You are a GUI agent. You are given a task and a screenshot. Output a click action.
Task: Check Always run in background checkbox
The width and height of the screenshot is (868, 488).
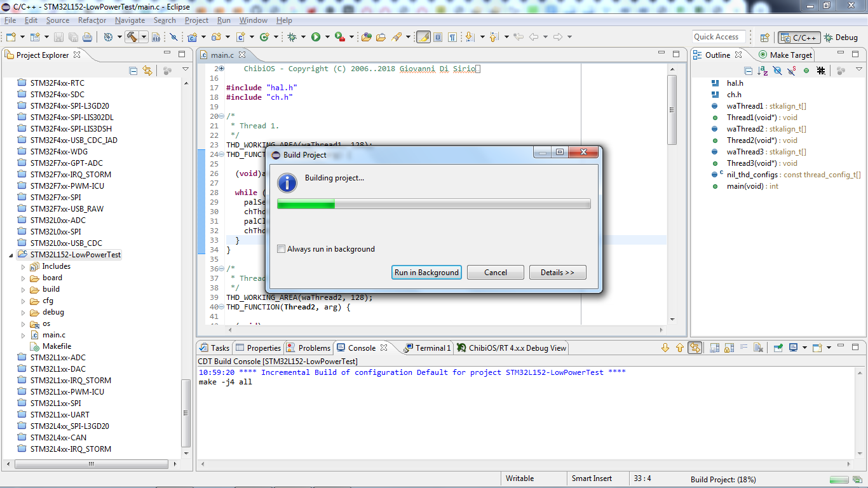coord(281,249)
